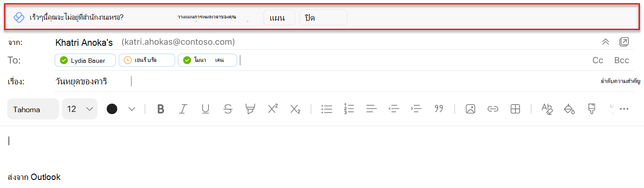Insert a numbered list
Image resolution: width=644 pixels, height=188 pixels.
click(x=349, y=109)
